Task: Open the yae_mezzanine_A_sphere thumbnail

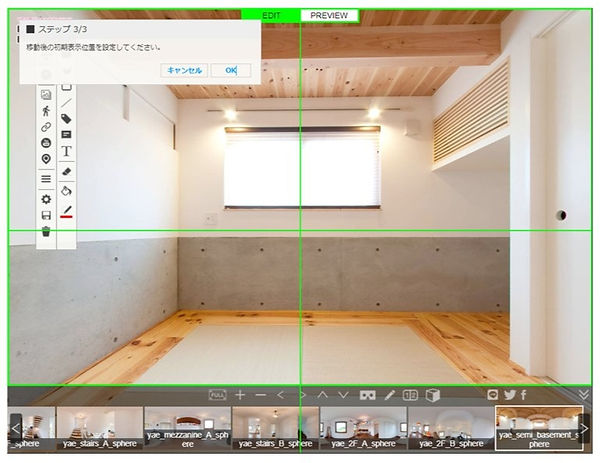Action: (187, 428)
